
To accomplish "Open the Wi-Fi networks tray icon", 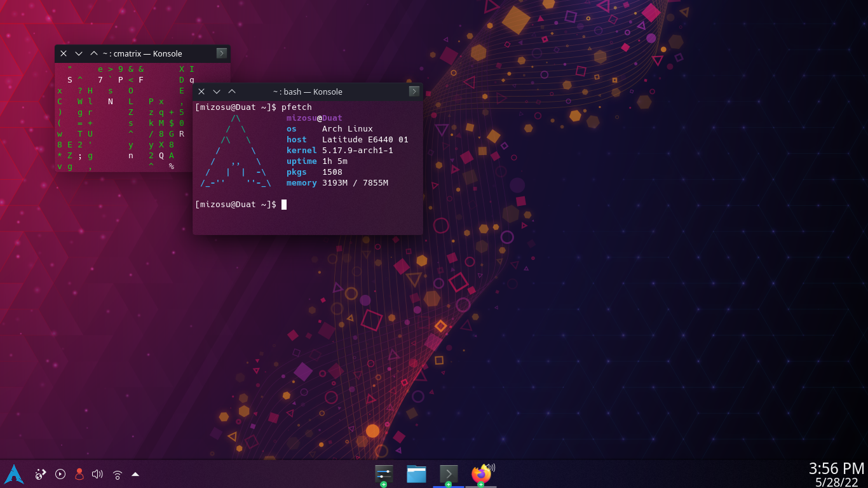I will click(x=118, y=474).
